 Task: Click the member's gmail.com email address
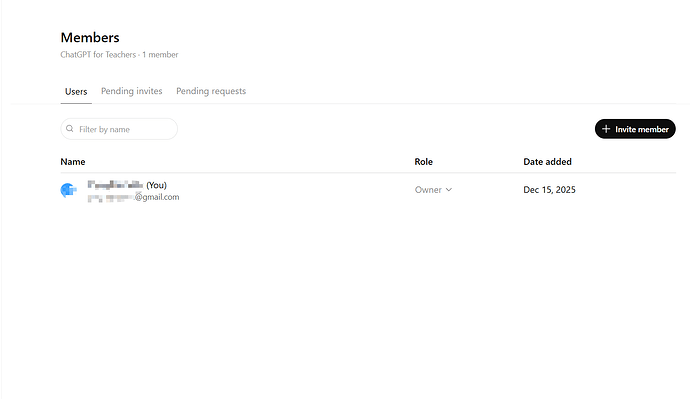(x=133, y=197)
